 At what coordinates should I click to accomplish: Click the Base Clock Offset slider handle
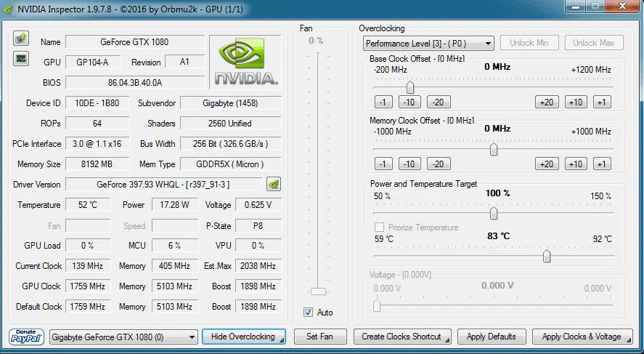pos(410,87)
